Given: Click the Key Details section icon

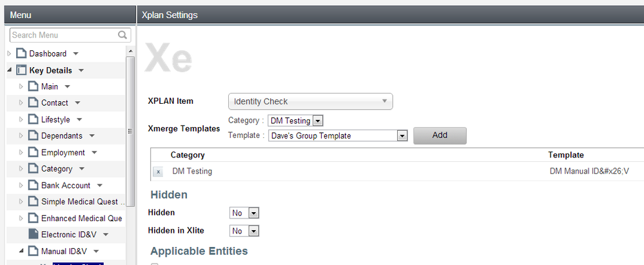Looking at the screenshot, I should [x=21, y=70].
